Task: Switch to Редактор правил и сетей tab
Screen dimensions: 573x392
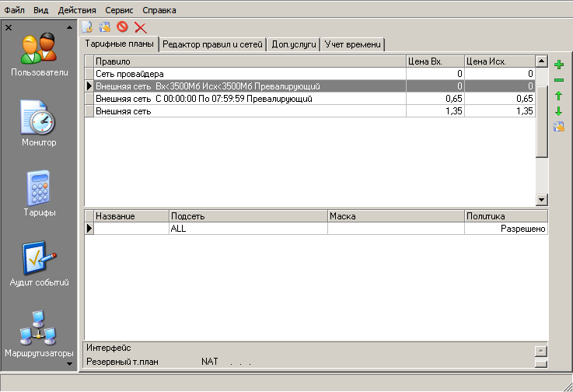Action: [x=213, y=45]
